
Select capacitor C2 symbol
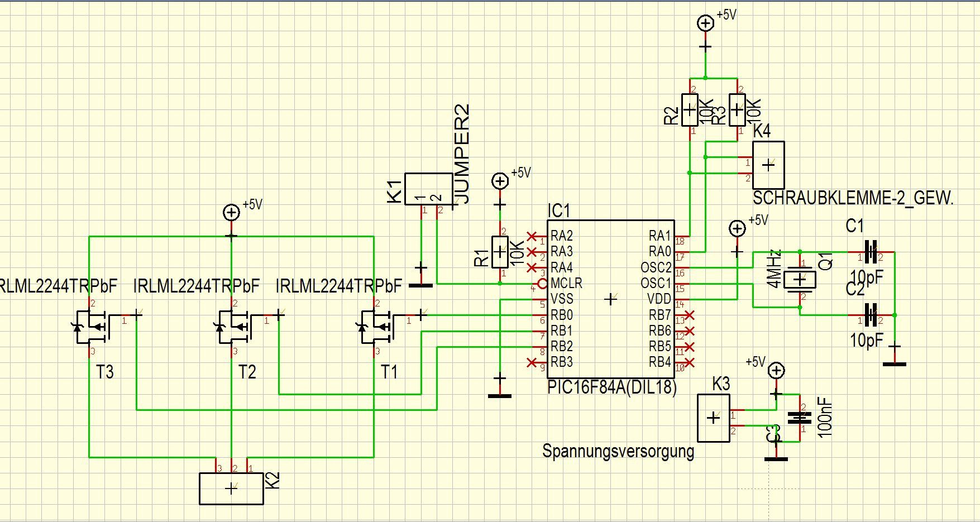coord(870,315)
